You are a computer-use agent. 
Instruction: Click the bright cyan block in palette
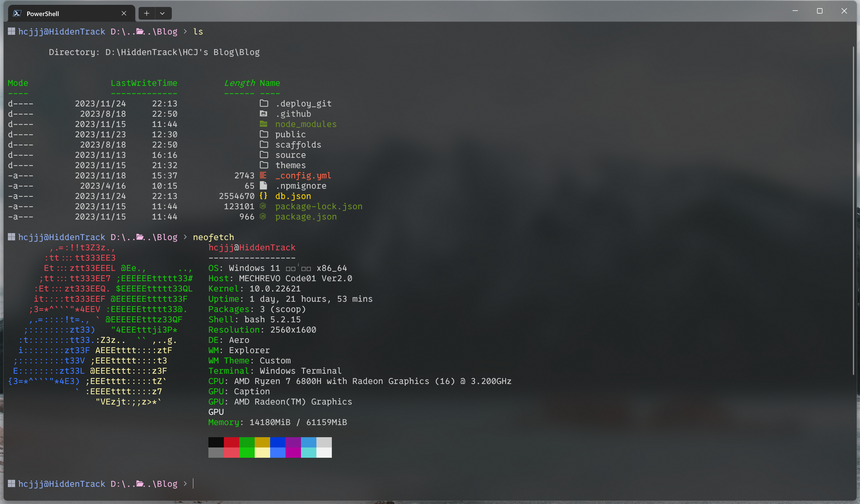click(x=309, y=453)
